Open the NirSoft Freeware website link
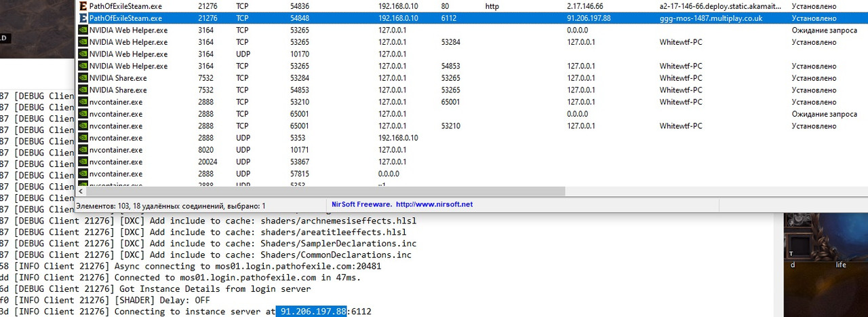Image resolution: width=868 pixels, height=317 pixels. [435, 204]
